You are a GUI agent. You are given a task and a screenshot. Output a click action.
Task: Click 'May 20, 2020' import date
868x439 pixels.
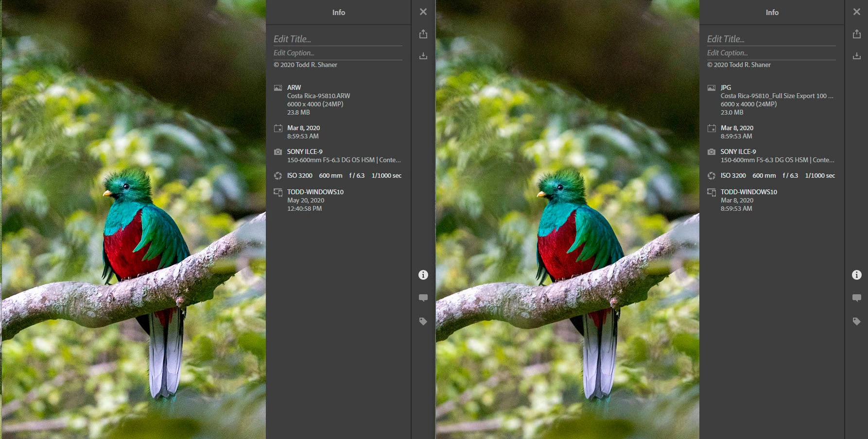[306, 200]
